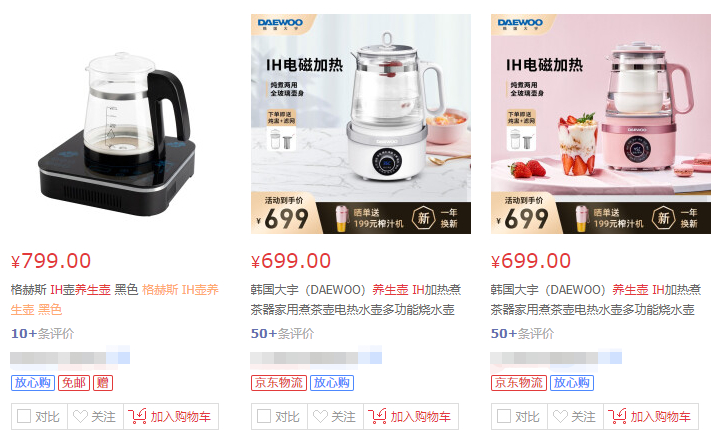The image size is (726, 445).
Task: Tick 对比 checkbox for white DAEWOO kettle
Action: tap(264, 416)
